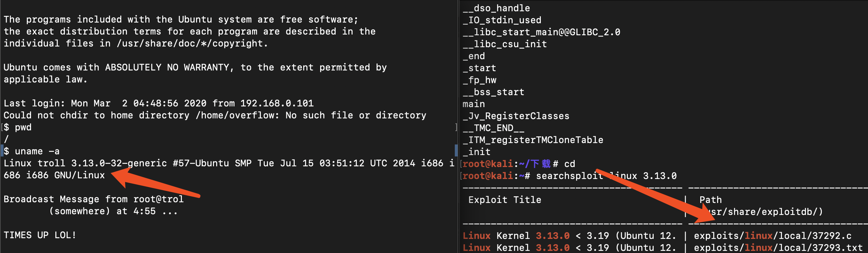Screen dimensions: 868x253
Task: Click the "__dso_handle" symbol at the top
Action: (x=496, y=8)
